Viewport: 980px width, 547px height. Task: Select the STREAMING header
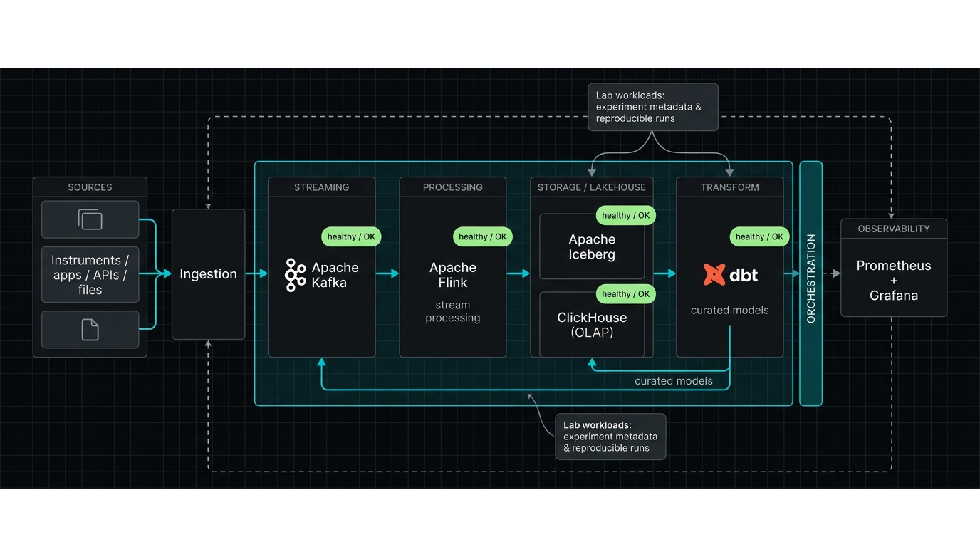tap(322, 187)
